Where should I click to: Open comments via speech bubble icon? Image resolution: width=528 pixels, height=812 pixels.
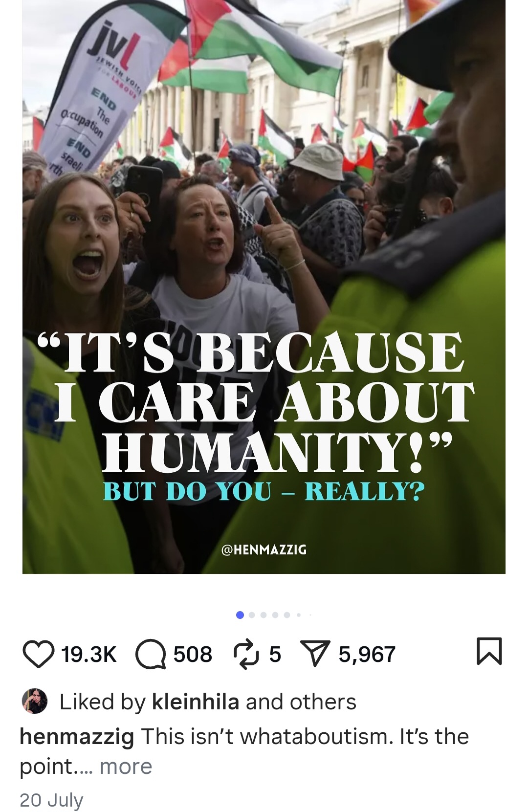(x=151, y=654)
